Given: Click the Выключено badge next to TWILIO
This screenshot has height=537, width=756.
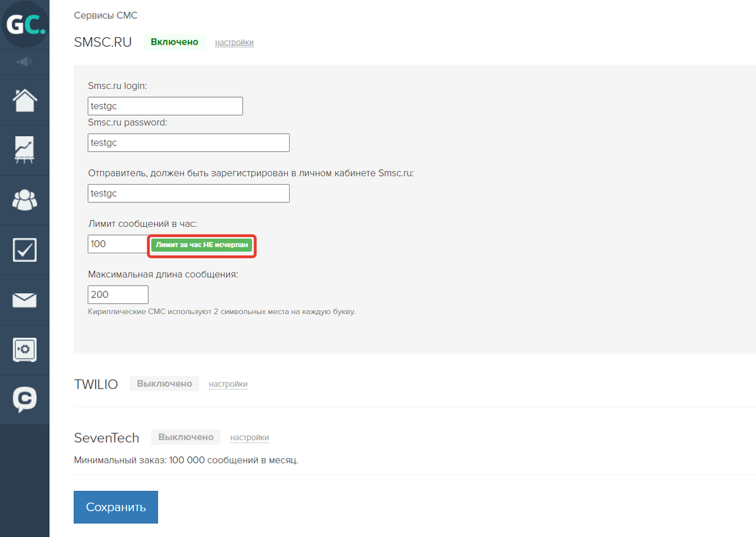Looking at the screenshot, I should coord(164,383).
